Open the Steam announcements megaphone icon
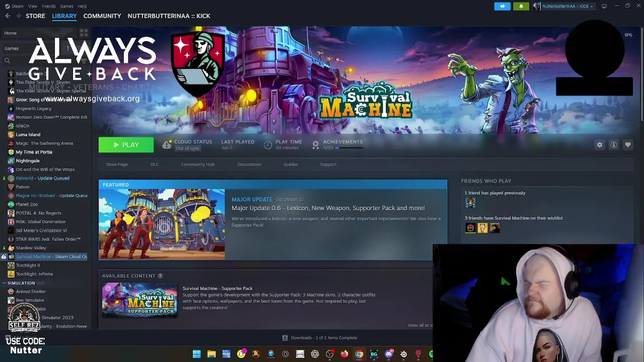 tap(502, 6)
